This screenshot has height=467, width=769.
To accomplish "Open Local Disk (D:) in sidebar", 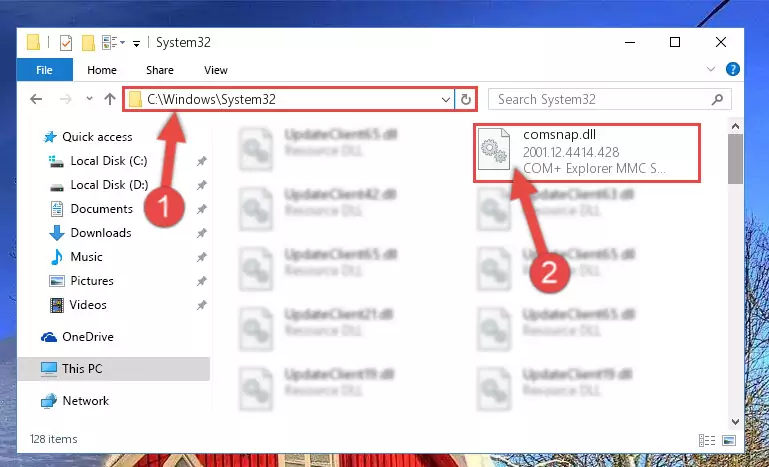I will click(x=109, y=185).
